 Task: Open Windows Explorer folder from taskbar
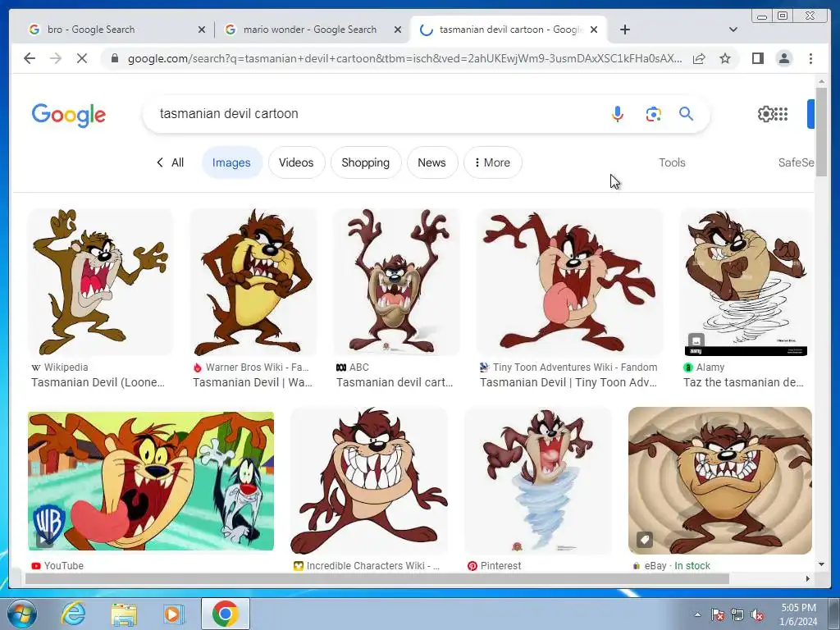pyautogui.click(x=124, y=614)
